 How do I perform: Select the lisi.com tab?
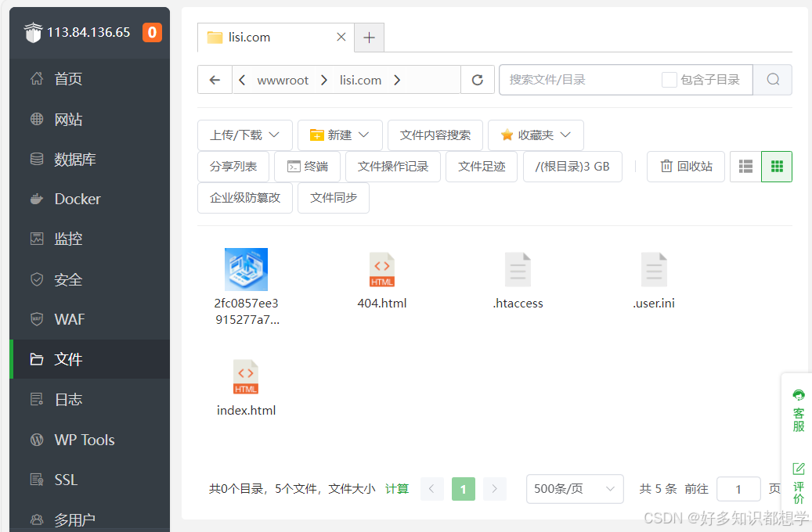[276, 38]
